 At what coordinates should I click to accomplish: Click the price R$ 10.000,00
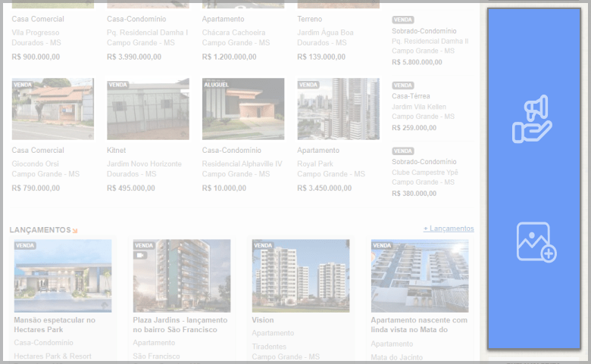(224, 188)
